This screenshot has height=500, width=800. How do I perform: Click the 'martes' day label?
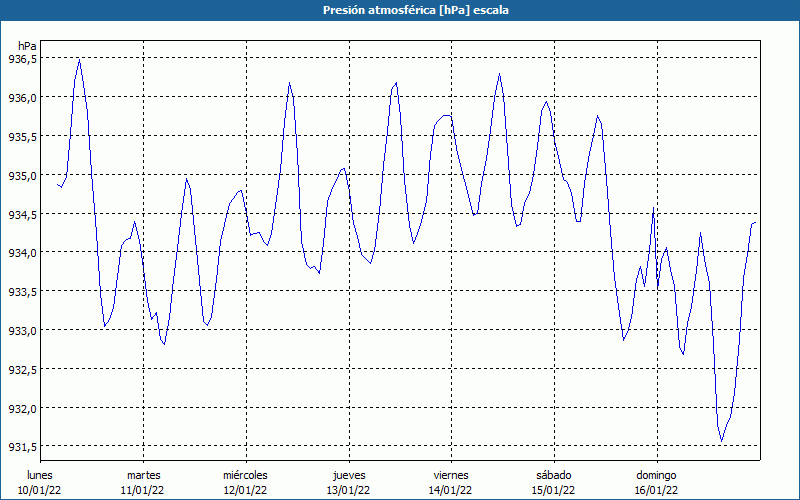(x=143, y=476)
